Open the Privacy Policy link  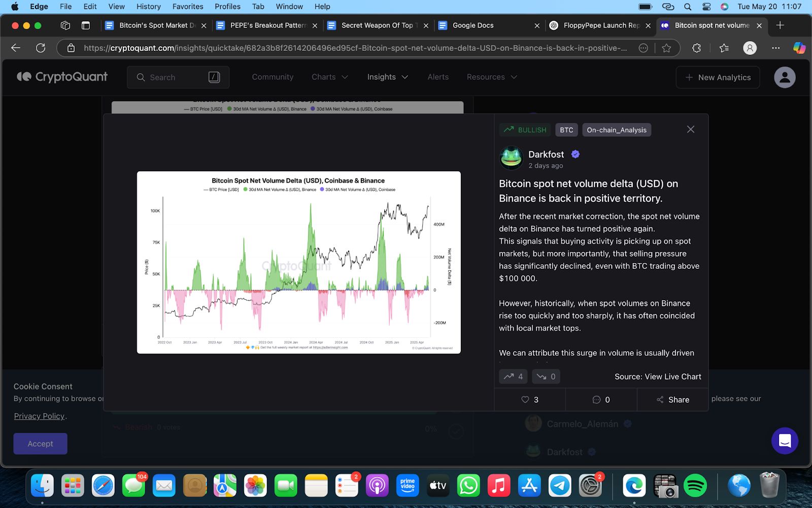coord(39,416)
